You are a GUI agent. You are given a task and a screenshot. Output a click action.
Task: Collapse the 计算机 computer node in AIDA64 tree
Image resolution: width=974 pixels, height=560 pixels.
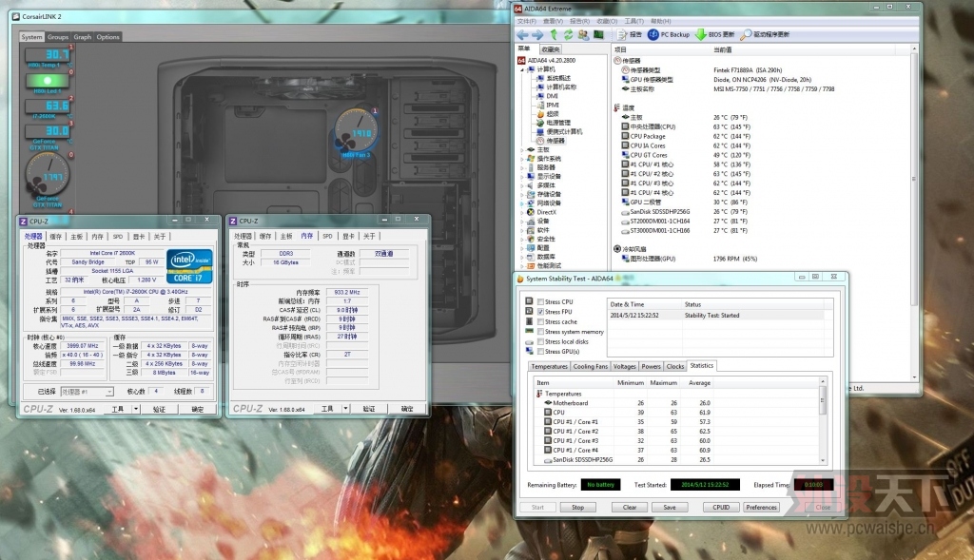tap(522, 69)
